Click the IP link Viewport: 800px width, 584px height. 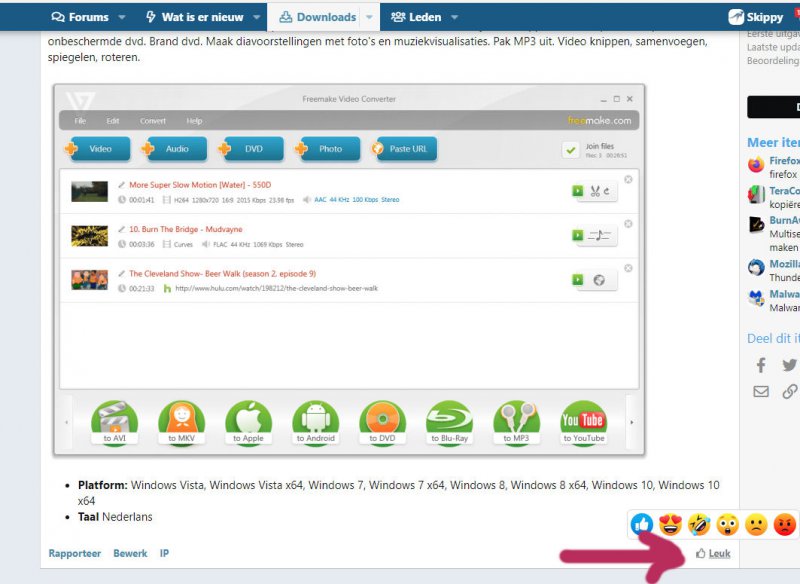point(164,553)
